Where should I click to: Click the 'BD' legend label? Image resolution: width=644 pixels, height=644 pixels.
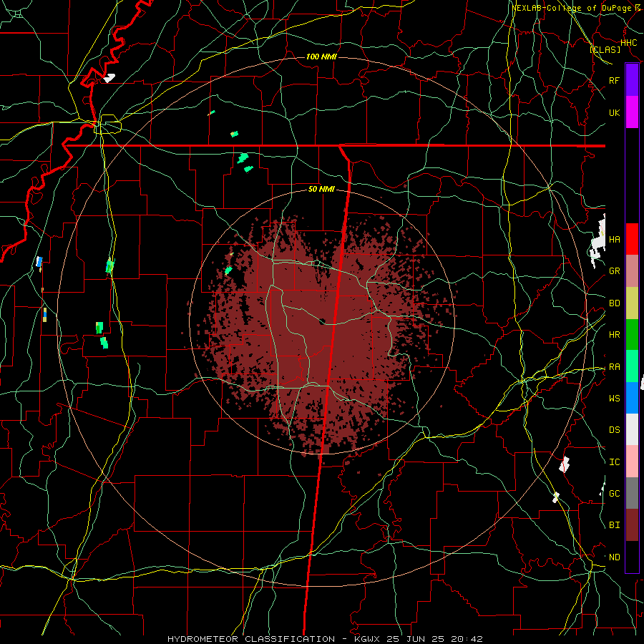click(614, 303)
